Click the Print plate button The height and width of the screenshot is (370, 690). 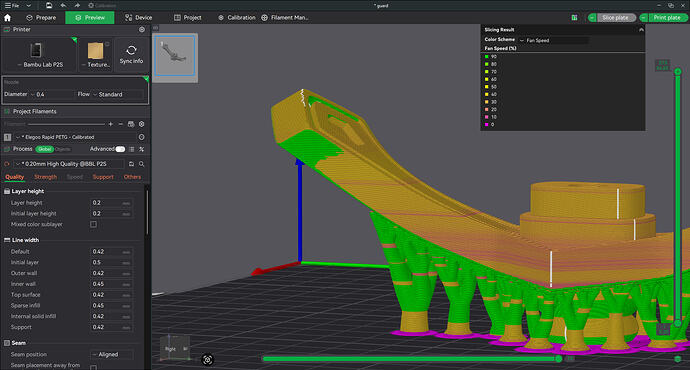pos(667,18)
